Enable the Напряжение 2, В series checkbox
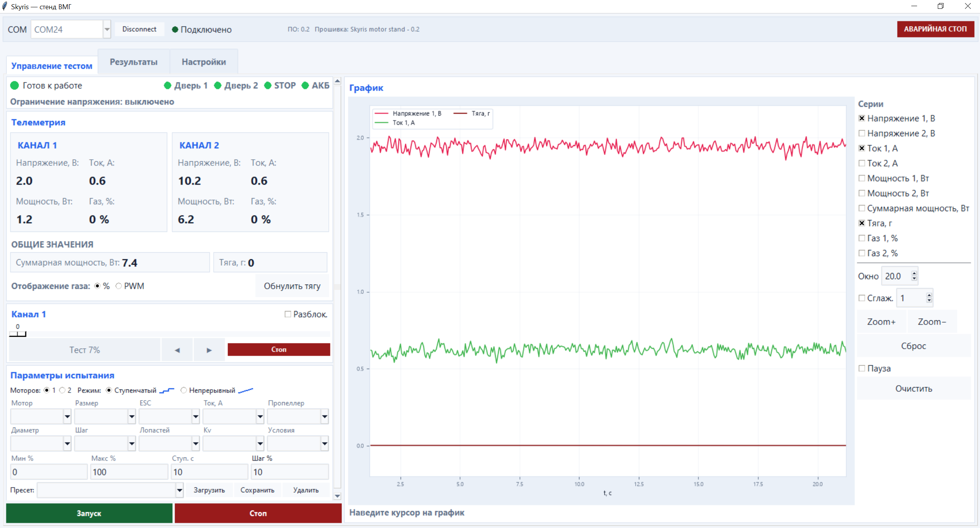This screenshot has height=528, width=980. click(x=862, y=133)
